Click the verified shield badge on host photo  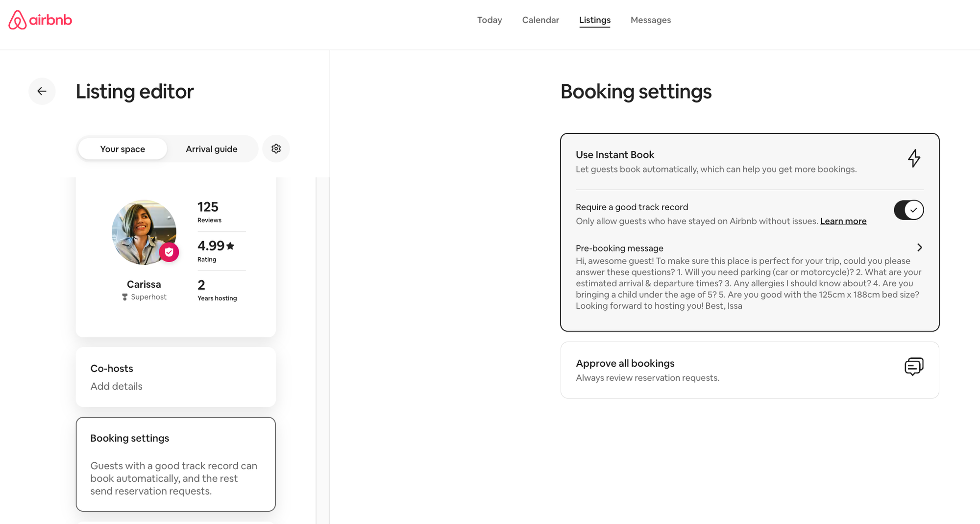pyautogui.click(x=169, y=252)
